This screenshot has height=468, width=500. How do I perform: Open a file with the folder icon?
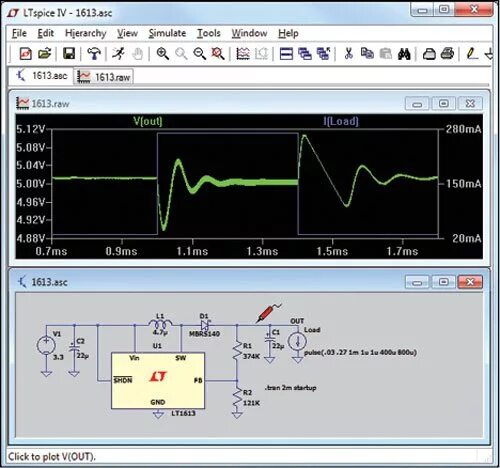click(44, 54)
